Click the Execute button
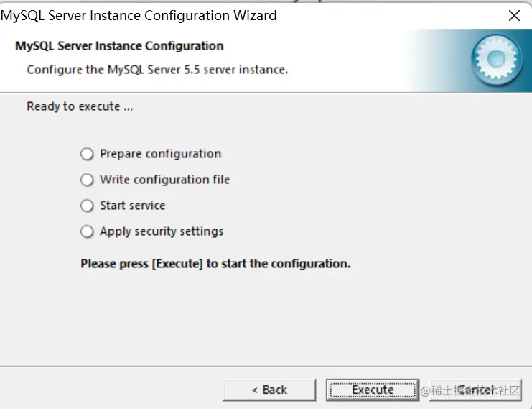532x409 pixels. 373,390
